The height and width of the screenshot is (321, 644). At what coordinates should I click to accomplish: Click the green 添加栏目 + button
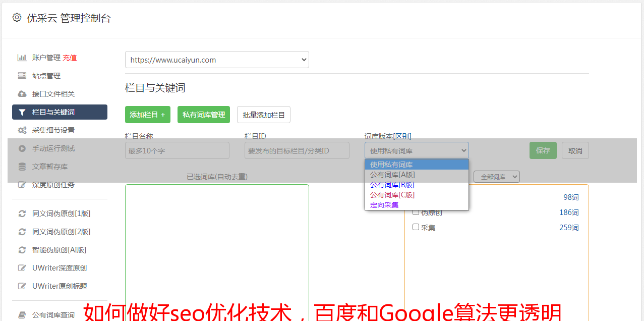click(x=148, y=115)
